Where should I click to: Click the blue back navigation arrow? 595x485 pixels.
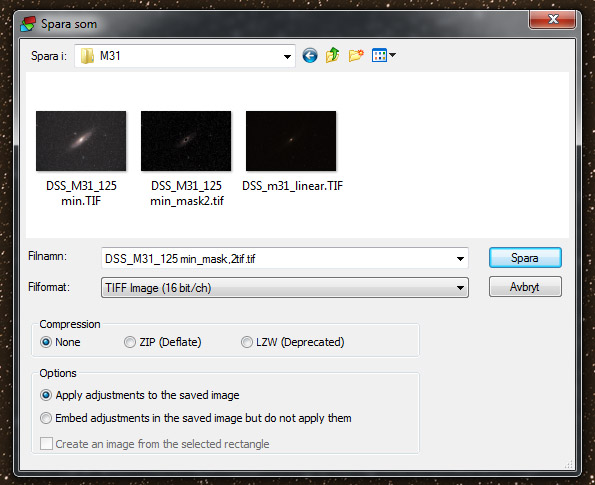pos(310,56)
